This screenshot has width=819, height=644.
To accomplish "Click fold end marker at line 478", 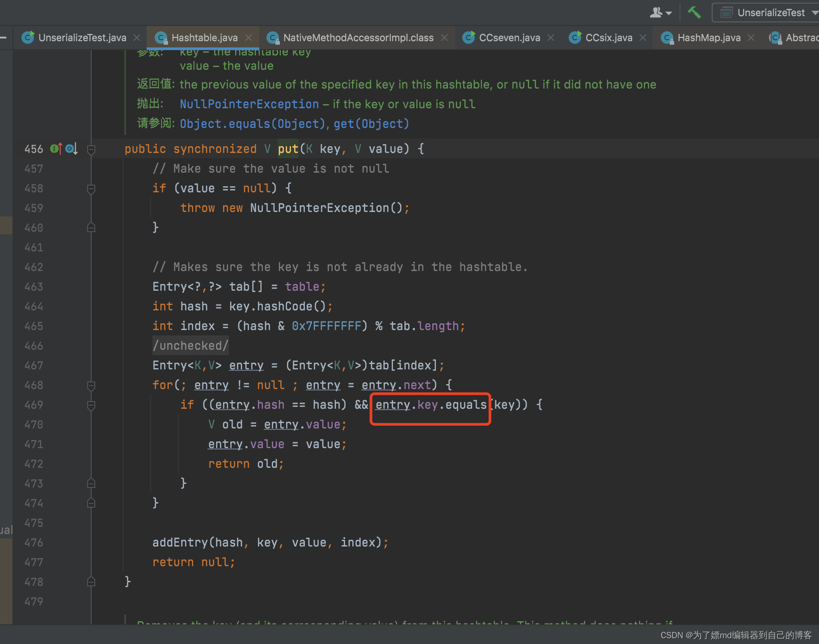I will click(x=91, y=582).
